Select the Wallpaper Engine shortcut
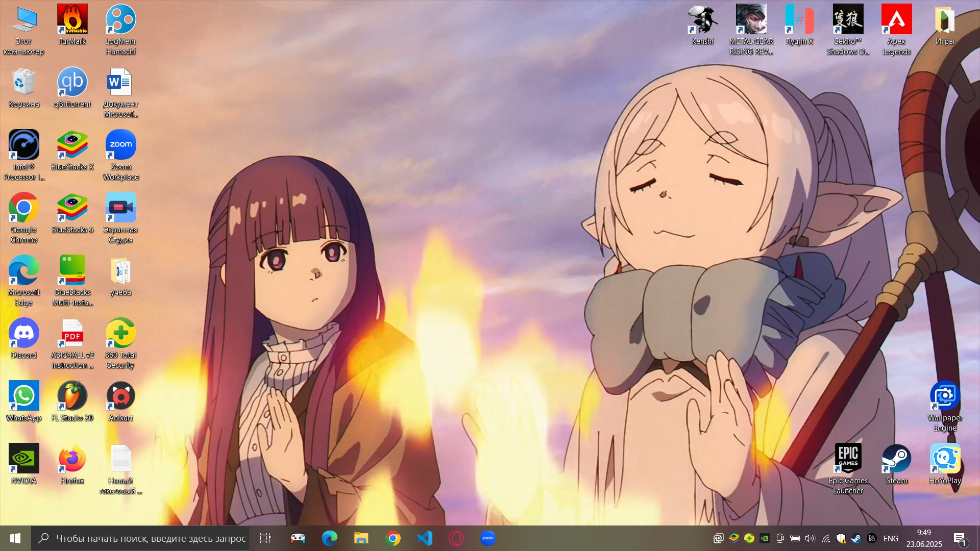 click(x=945, y=407)
